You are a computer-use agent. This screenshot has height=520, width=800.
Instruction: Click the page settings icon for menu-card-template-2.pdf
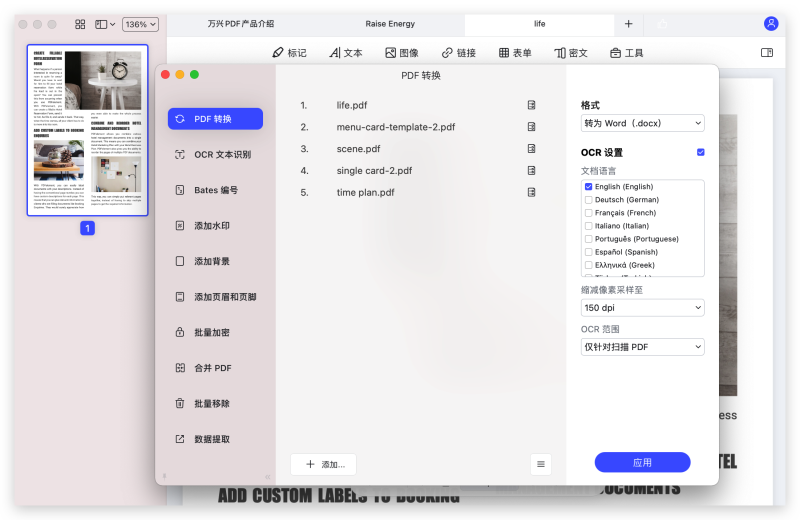click(x=531, y=127)
